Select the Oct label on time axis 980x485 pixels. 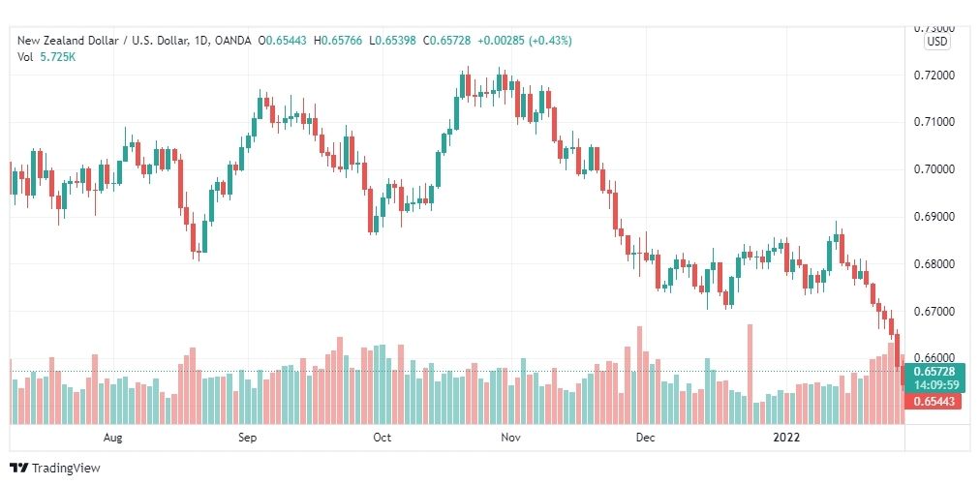[382, 438]
